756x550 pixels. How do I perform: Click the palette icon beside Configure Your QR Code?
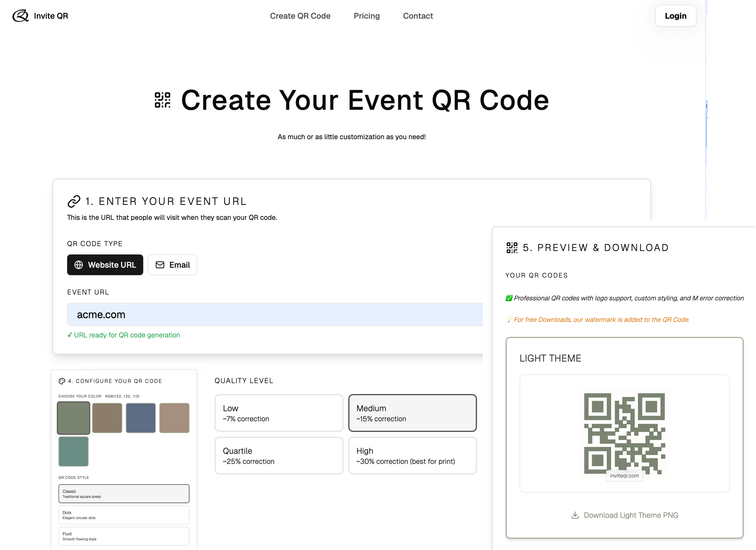coord(62,381)
